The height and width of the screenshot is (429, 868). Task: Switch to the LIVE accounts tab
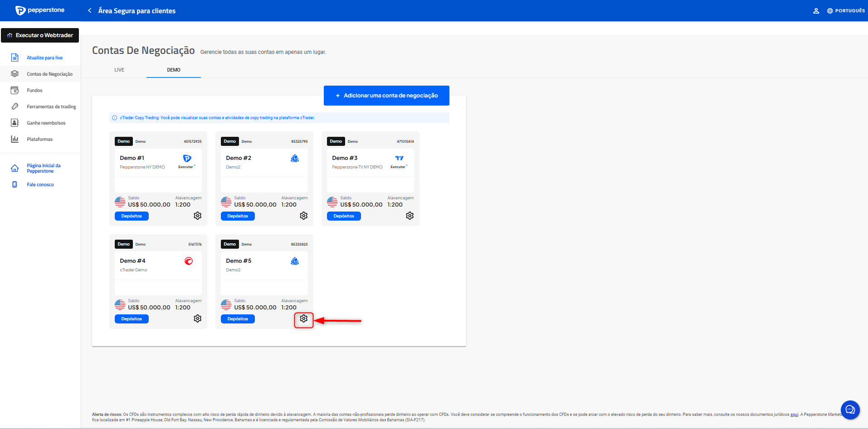click(119, 70)
